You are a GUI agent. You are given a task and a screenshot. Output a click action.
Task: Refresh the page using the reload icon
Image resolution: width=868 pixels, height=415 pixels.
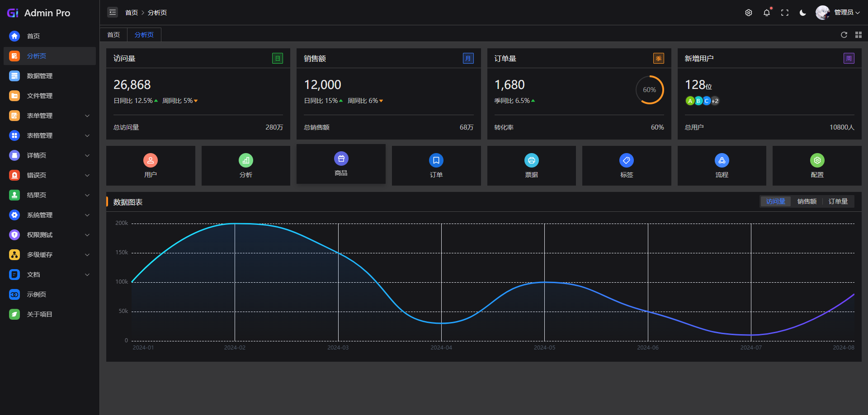pyautogui.click(x=844, y=35)
